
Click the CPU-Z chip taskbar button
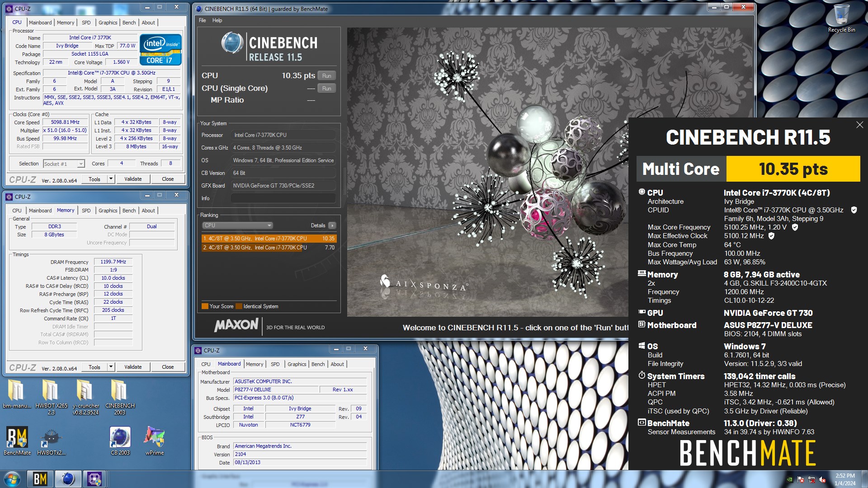click(x=94, y=479)
